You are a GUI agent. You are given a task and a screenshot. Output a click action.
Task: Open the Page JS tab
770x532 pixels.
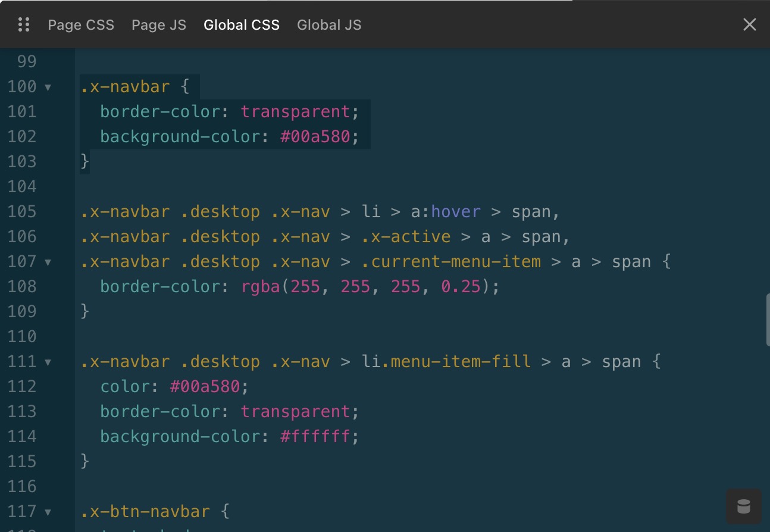click(159, 25)
